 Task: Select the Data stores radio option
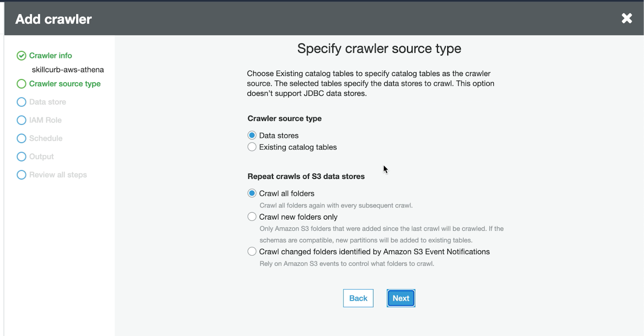point(252,135)
